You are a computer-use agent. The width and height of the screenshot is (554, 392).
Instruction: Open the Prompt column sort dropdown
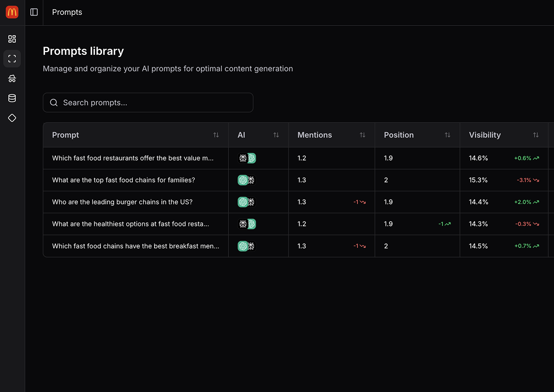click(216, 135)
